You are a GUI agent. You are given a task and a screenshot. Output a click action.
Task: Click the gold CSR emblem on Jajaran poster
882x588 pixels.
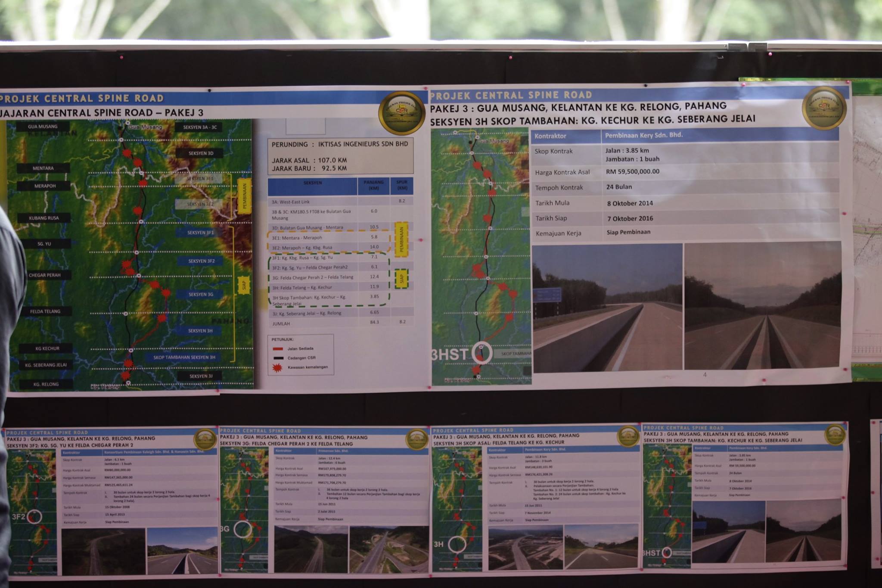click(x=401, y=113)
